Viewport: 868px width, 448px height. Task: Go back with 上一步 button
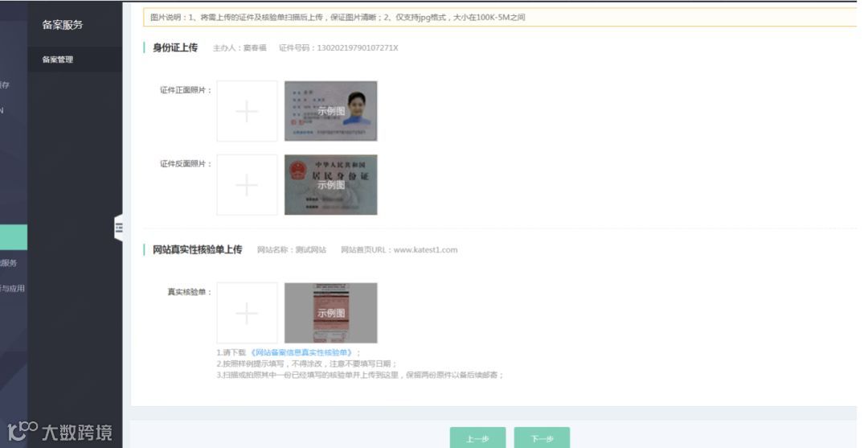coord(477,438)
